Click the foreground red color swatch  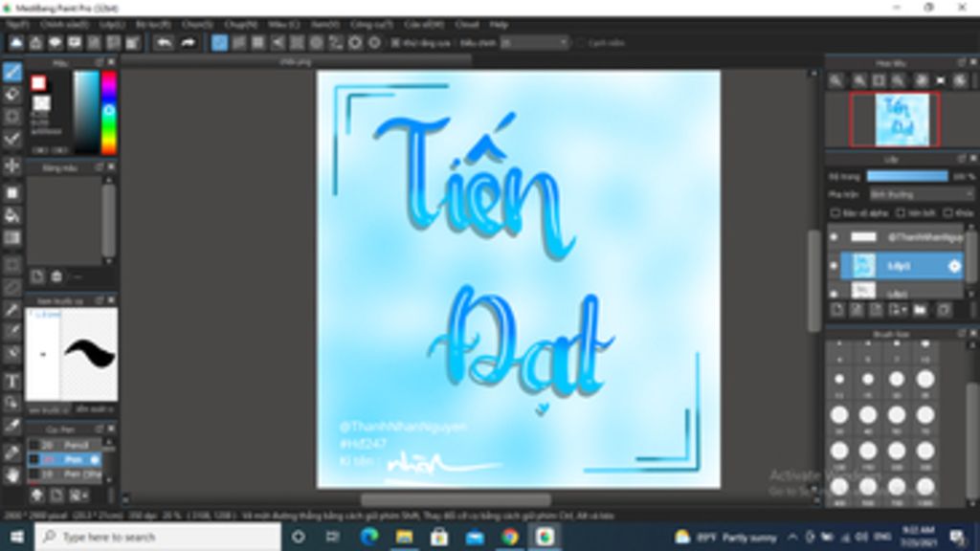pos(38,83)
